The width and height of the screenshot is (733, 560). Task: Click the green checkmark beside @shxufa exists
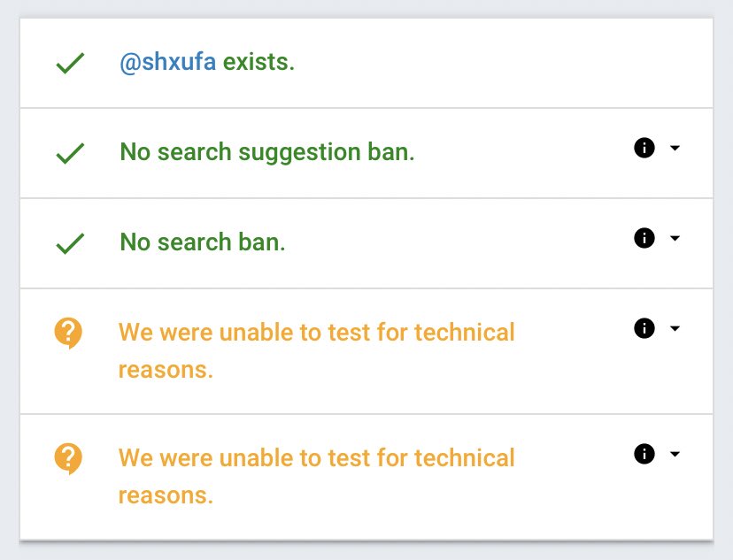click(x=70, y=64)
